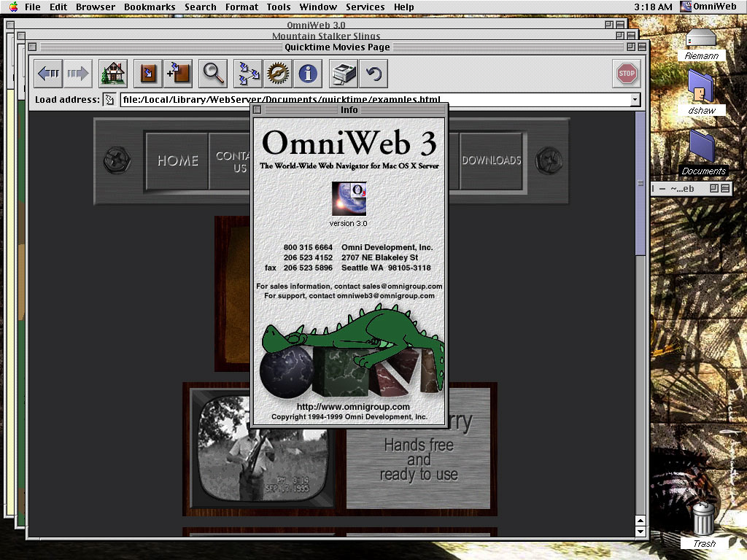Viewport: 747px width, 560px height.
Task: Go back with the left arrow button
Action: click(49, 74)
